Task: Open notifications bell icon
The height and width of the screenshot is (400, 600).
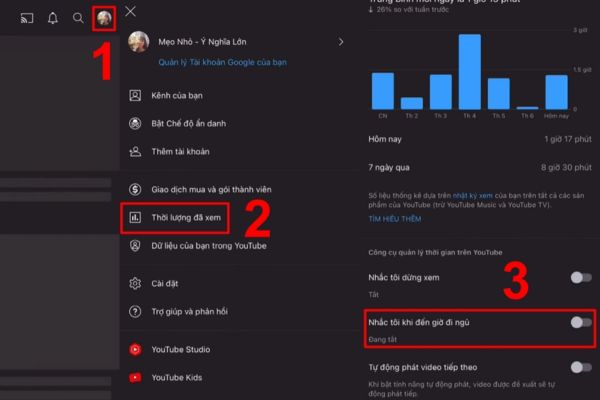Action: [53, 18]
